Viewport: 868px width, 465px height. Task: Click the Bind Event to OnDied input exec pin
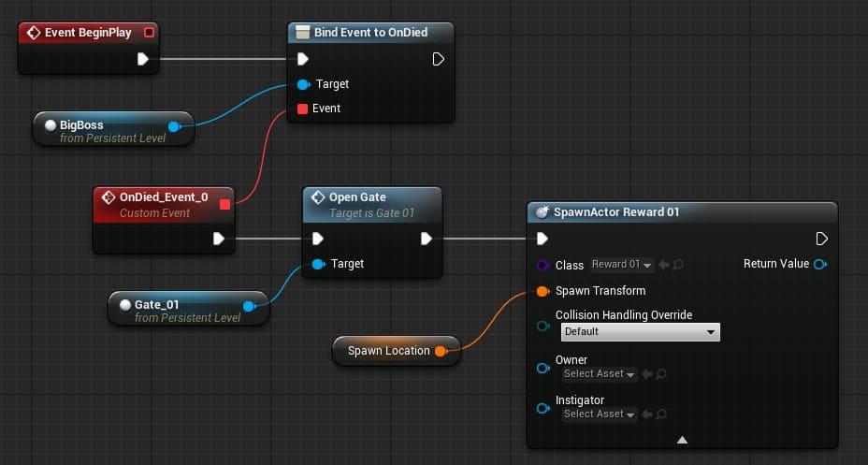302,59
